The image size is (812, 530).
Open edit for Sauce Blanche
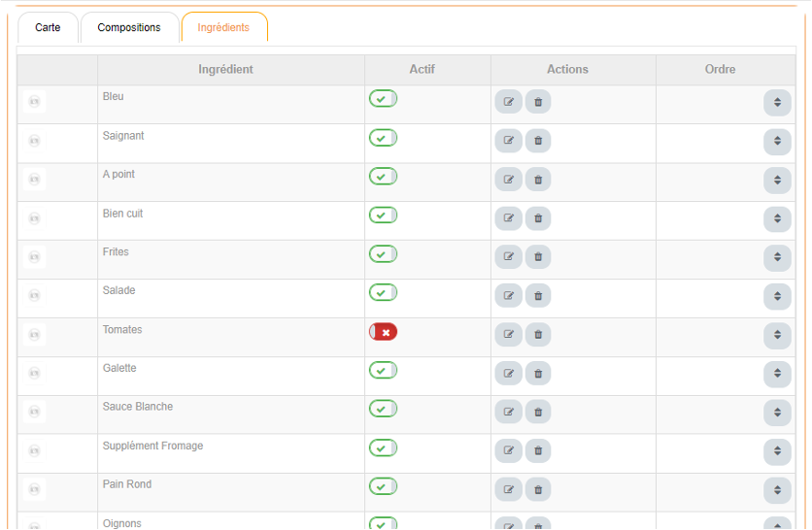tap(508, 412)
